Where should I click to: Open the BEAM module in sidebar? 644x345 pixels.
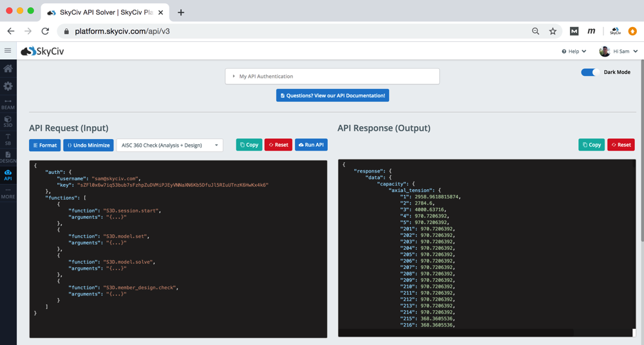pyautogui.click(x=8, y=104)
